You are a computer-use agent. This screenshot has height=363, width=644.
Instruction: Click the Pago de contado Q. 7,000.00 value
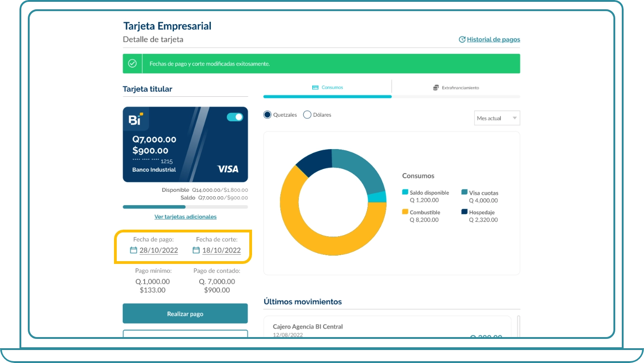[217, 282]
